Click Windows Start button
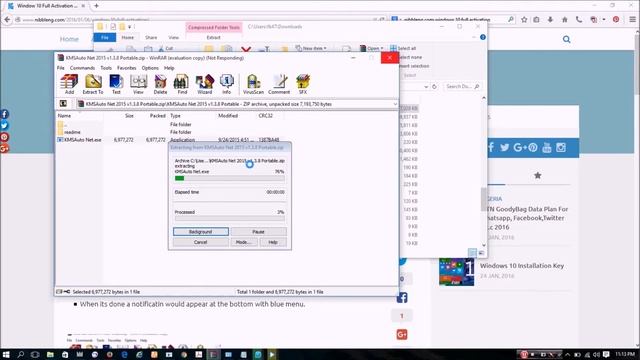640x360 pixels. coord(6,354)
